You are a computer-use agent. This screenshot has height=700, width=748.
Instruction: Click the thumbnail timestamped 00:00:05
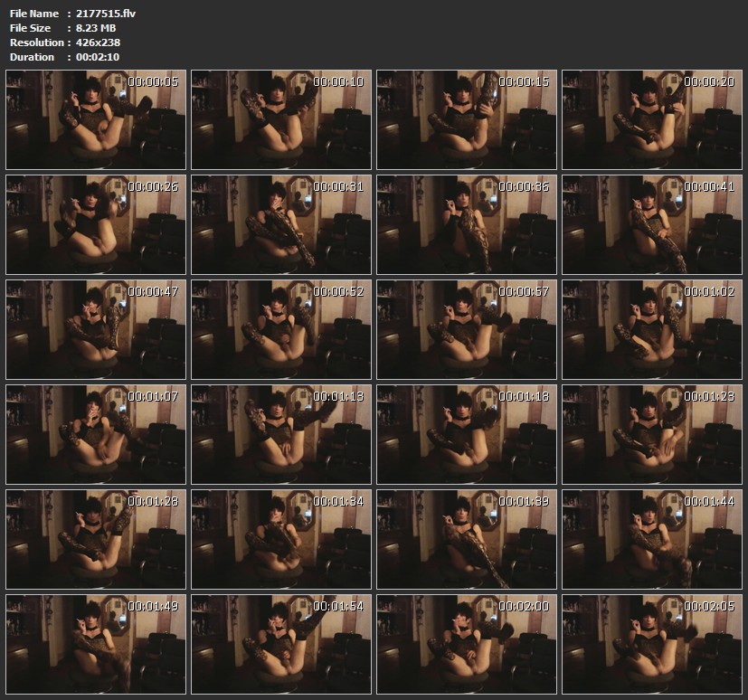pyautogui.click(x=95, y=120)
